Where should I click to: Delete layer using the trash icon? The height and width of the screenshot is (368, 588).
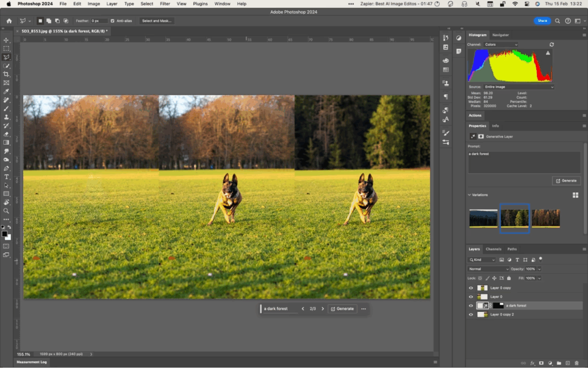(576, 363)
